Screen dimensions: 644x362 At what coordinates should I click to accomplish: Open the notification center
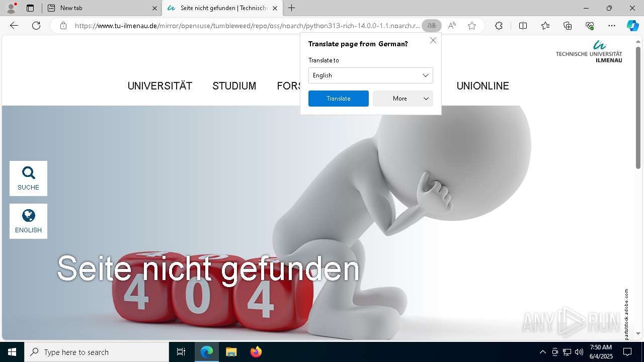[x=627, y=352]
